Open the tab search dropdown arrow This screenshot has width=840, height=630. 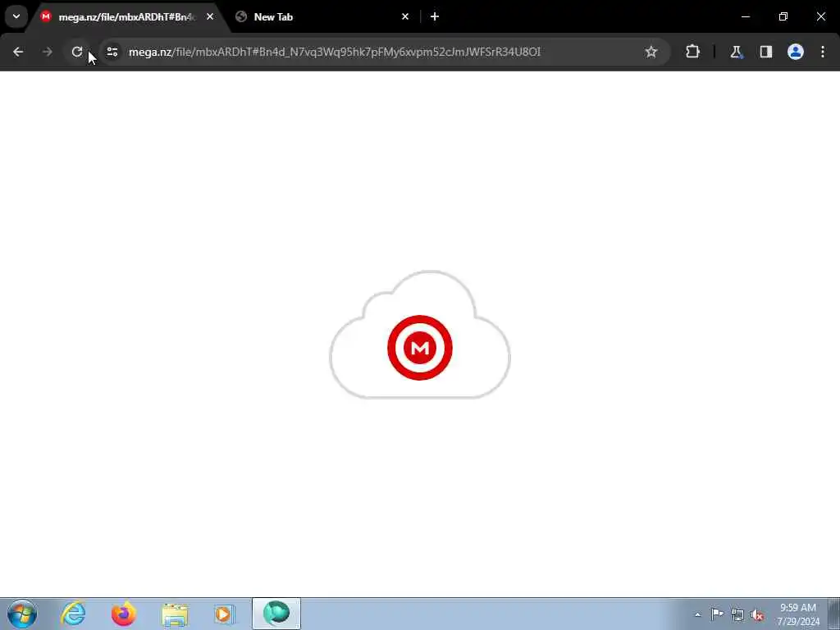(16, 16)
